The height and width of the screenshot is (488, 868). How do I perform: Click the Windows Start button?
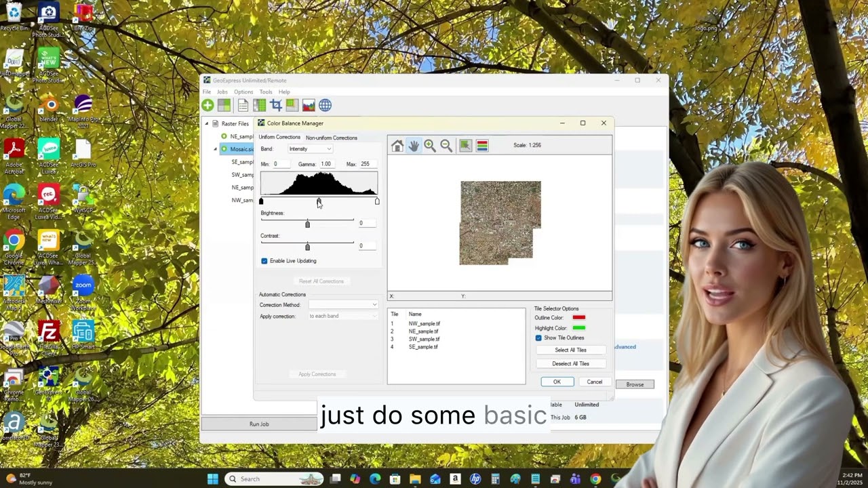tap(212, 479)
